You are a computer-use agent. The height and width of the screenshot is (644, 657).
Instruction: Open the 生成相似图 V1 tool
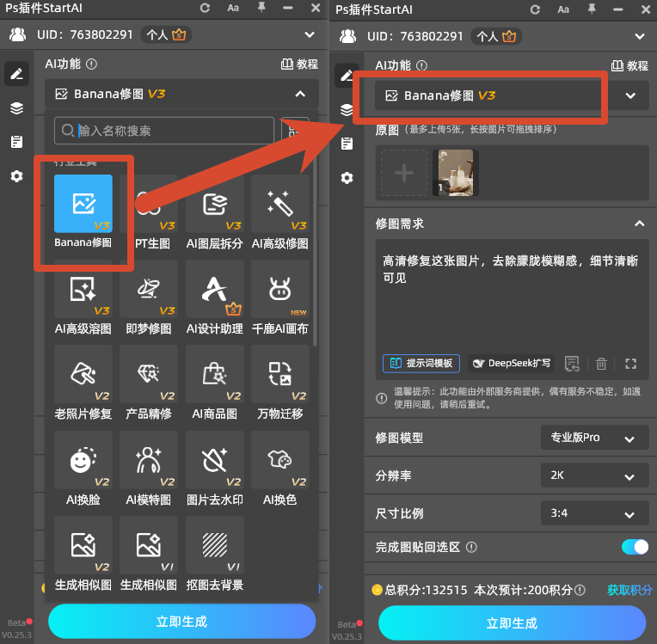(148, 545)
